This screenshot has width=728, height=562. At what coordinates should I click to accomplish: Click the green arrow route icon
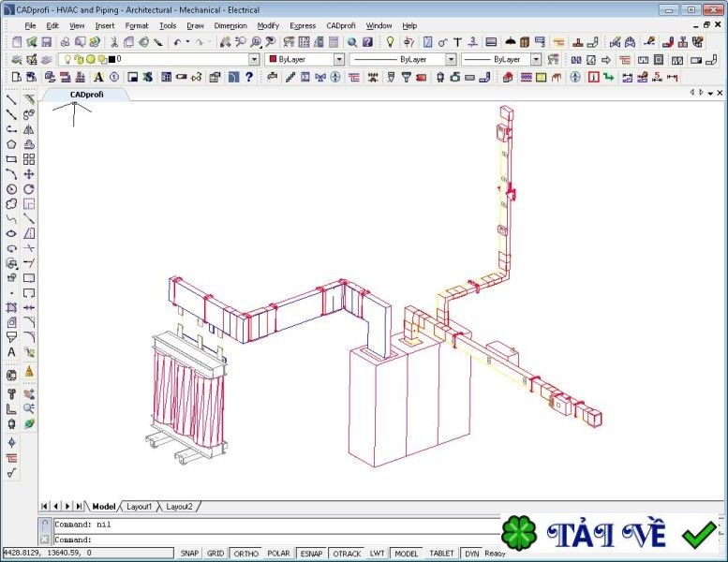tap(608, 77)
